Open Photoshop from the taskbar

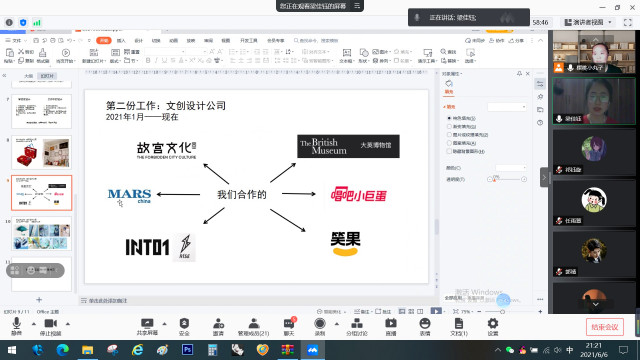(x=187, y=350)
